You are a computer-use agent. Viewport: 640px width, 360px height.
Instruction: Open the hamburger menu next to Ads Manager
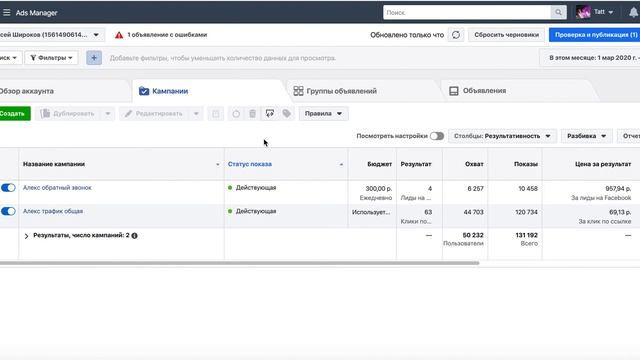[x=7, y=13]
